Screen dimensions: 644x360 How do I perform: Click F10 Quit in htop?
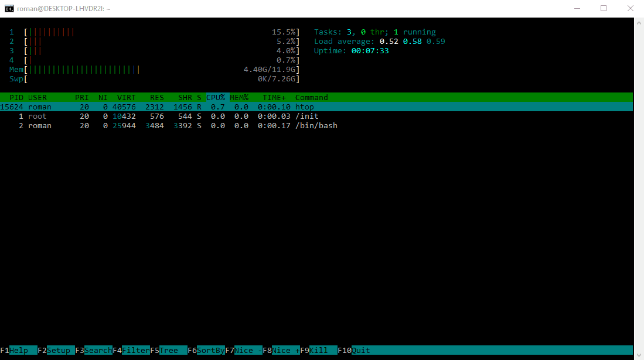pyautogui.click(x=354, y=350)
